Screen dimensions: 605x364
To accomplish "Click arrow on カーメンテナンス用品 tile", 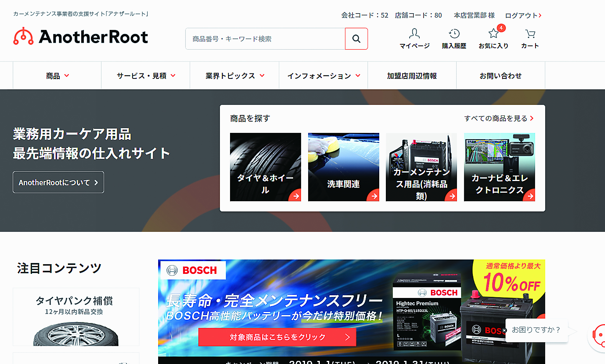I will click(452, 196).
